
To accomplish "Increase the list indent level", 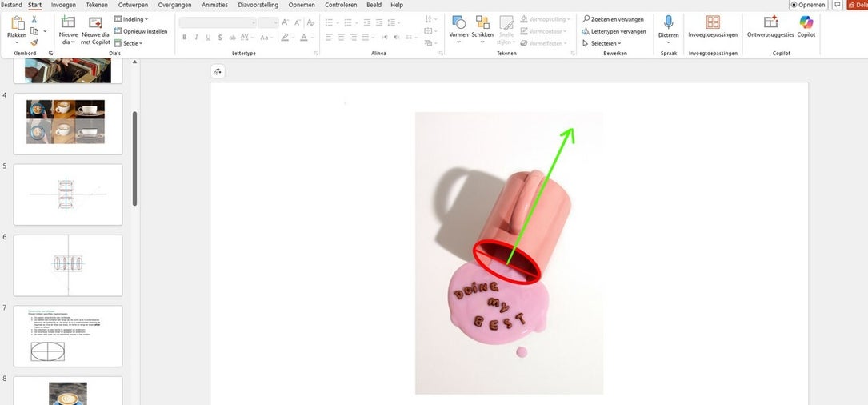I will click(x=379, y=22).
